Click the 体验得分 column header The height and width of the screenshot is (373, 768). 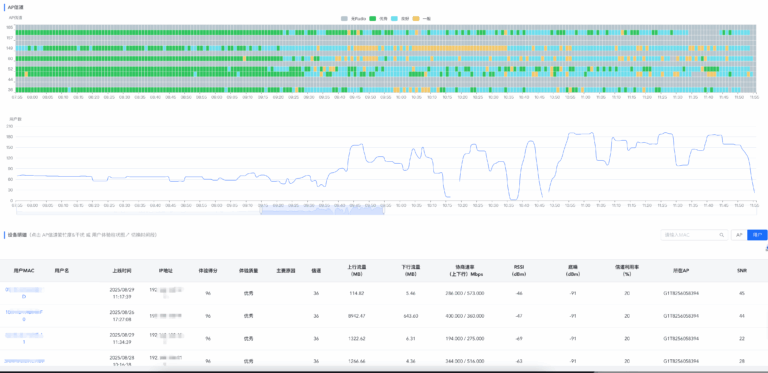tap(208, 270)
